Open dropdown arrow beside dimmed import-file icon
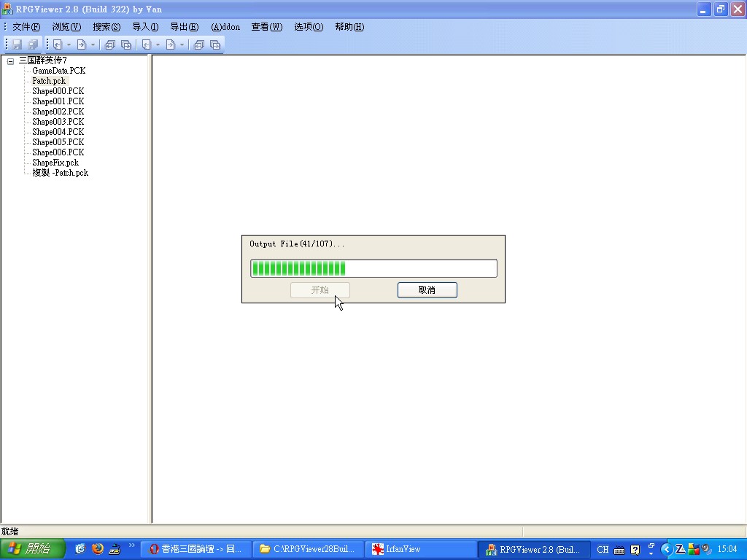This screenshot has width=747, height=560. [x=158, y=44]
